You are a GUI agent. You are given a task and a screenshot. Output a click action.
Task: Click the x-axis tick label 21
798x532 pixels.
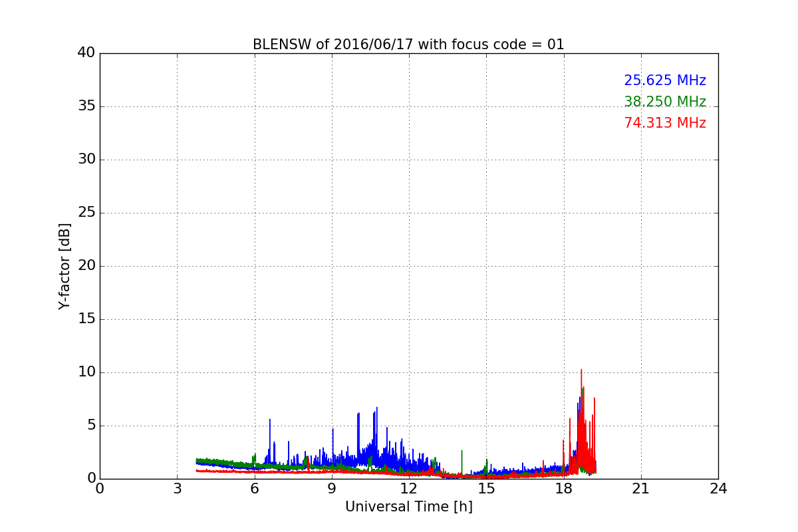coord(641,489)
